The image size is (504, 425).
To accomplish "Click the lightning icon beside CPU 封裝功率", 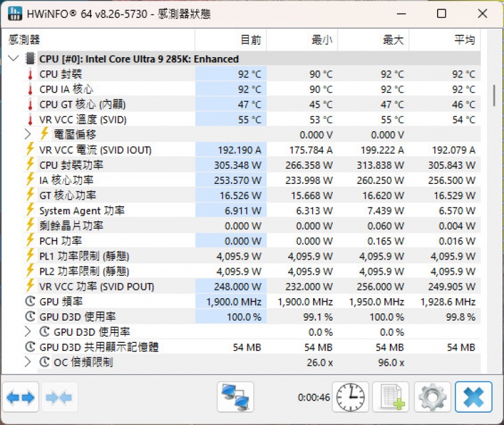I will pyautogui.click(x=30, y=164).
